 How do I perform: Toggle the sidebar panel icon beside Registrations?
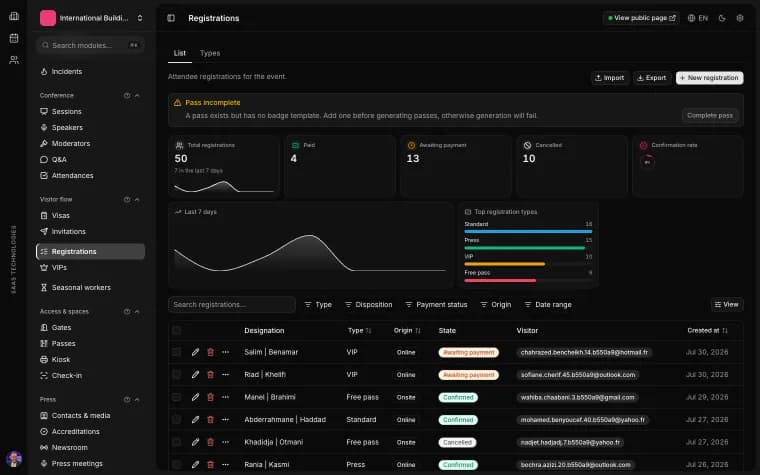click(171, 18)
